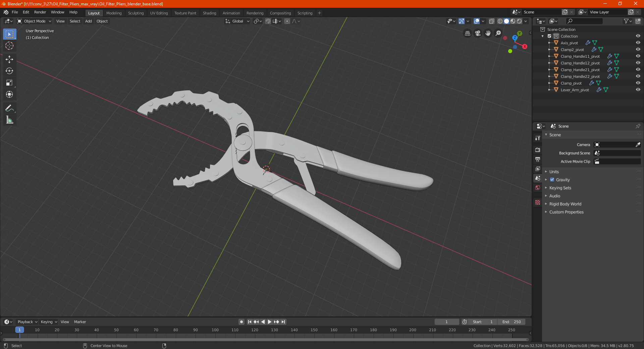This screenshot has width=644, height=349.
Task: Hide Axis_pivot using its eye icon
Action: pos(638,43)
